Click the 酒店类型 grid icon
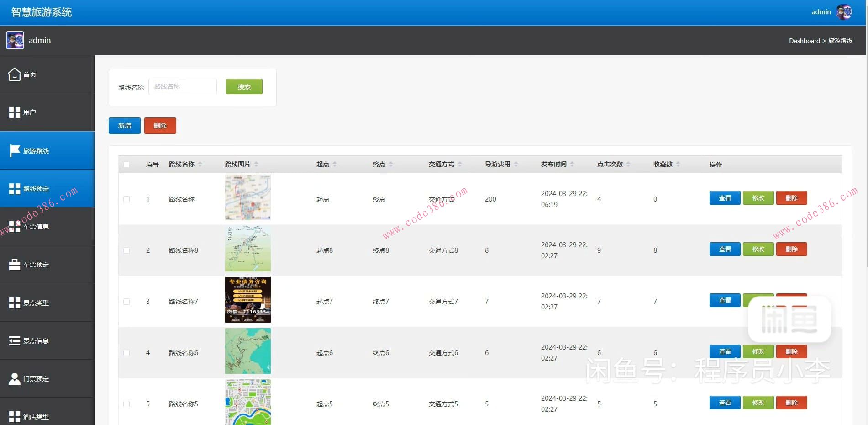This screenshot has height=425, width=868. click(15, 416)
